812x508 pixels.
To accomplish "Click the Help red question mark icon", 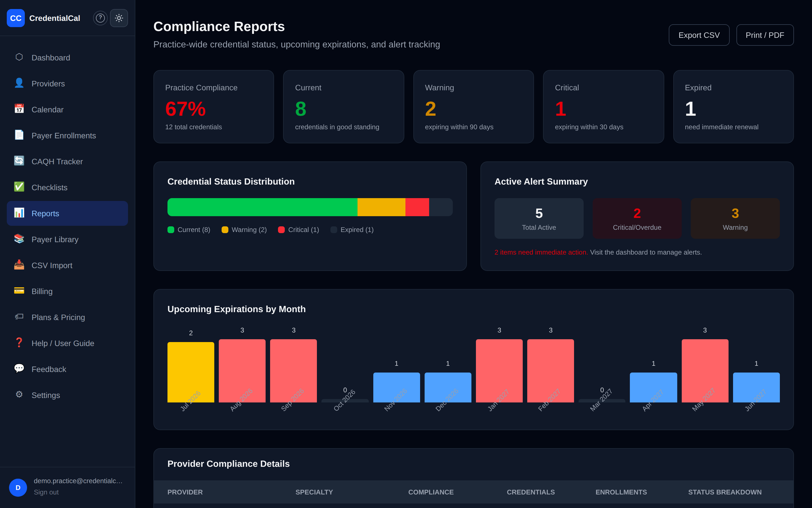I will point(19,343).
